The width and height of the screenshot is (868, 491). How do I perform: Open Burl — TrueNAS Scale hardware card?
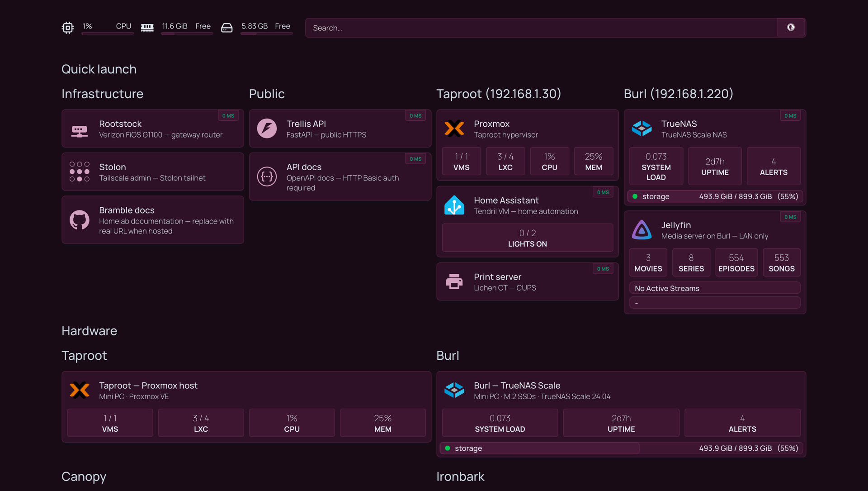621,391
